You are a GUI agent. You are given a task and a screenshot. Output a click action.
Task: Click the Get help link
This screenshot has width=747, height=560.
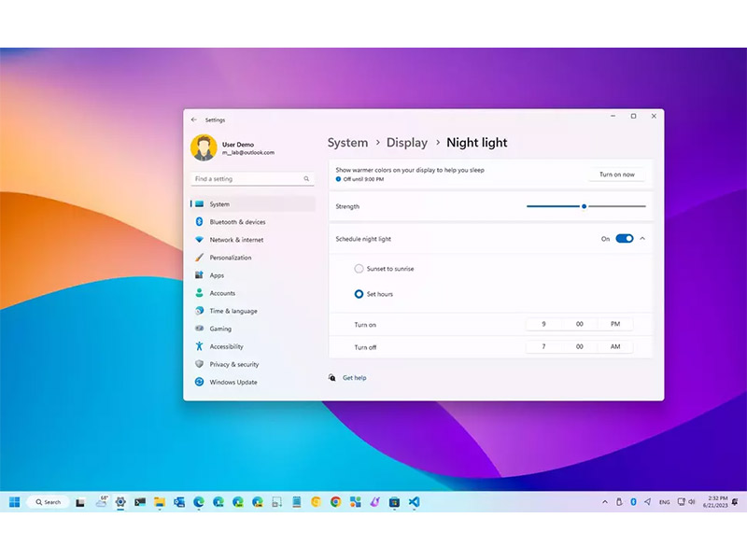[x=355, y=378]
